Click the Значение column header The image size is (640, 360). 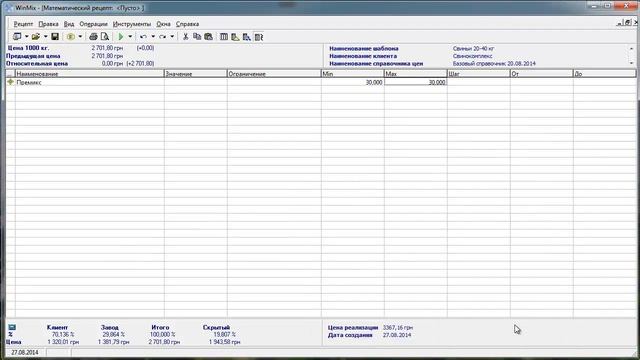click(196, 74)
